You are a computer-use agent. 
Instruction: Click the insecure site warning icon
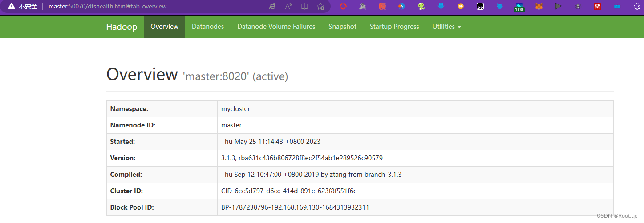(11, 7)
